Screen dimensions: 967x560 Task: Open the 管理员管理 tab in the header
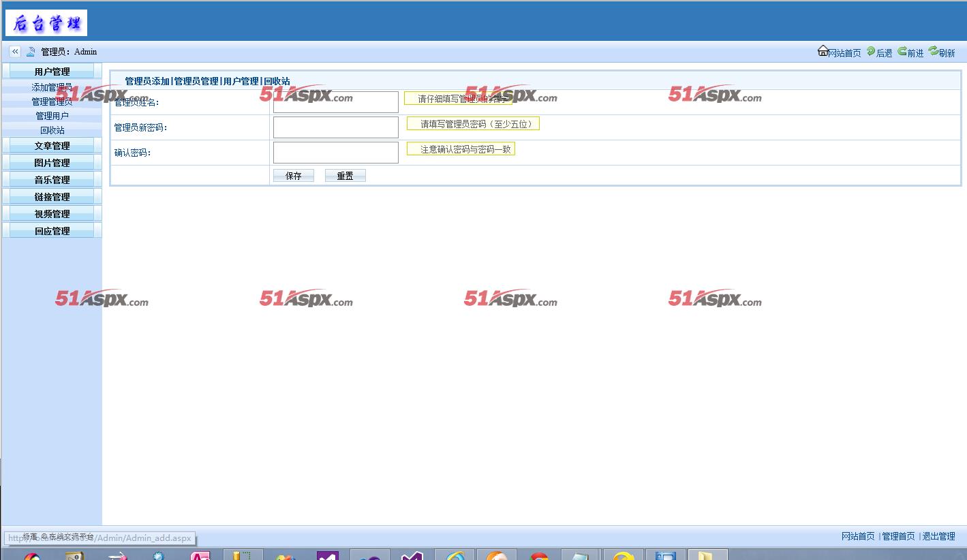(x=196, y=81)
